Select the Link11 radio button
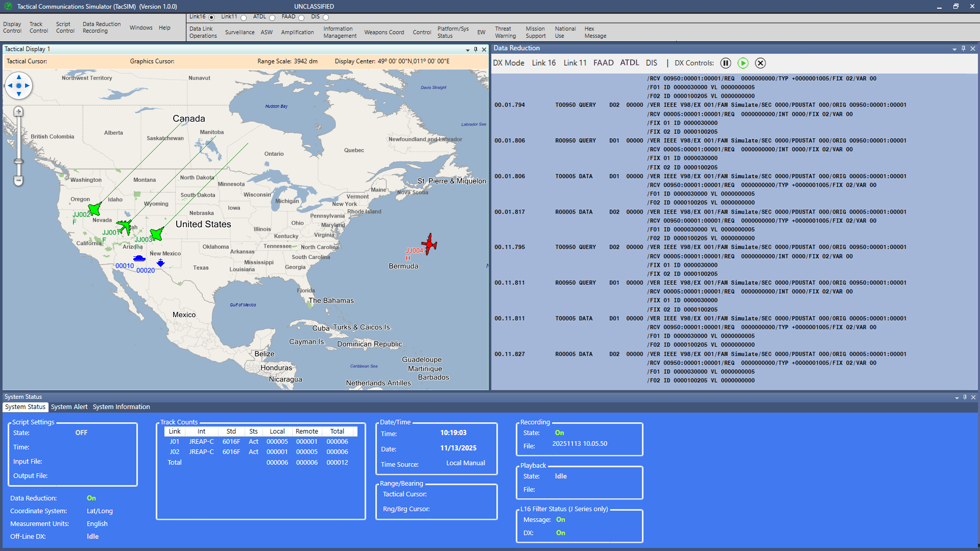Screen dimensions: 980x551 (244, 18)
